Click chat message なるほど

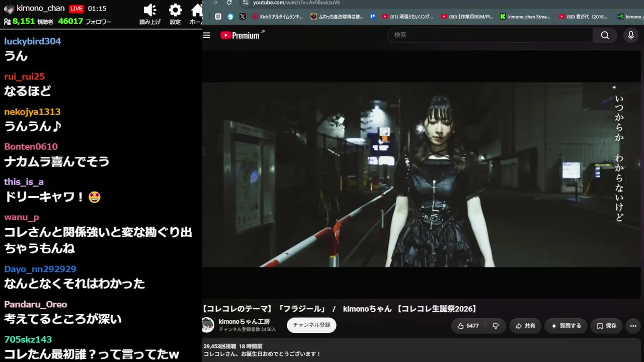(x=28, y=91)
